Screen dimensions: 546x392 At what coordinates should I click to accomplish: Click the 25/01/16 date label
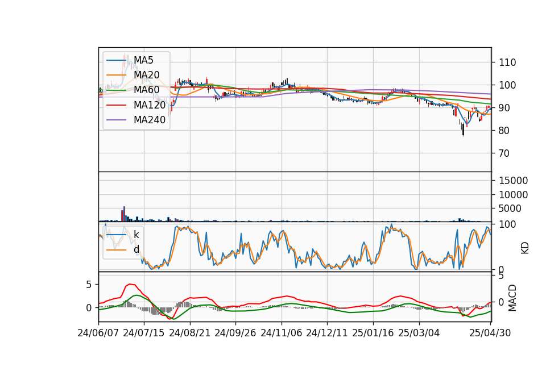coord(373,333)
